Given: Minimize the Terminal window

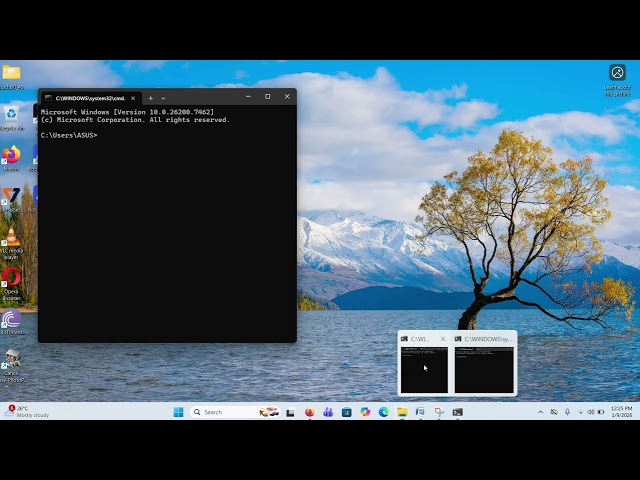Looking at the screenshot, I should tap(248, 97).
